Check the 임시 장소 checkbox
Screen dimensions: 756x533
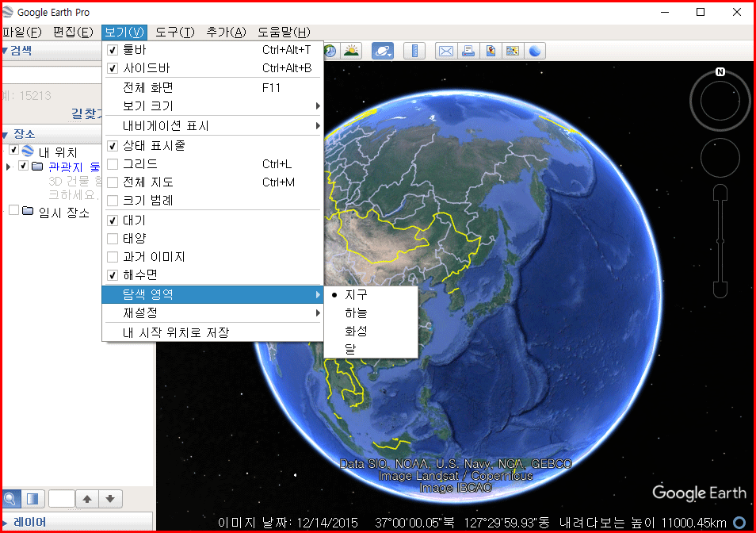tap(14, 210)
